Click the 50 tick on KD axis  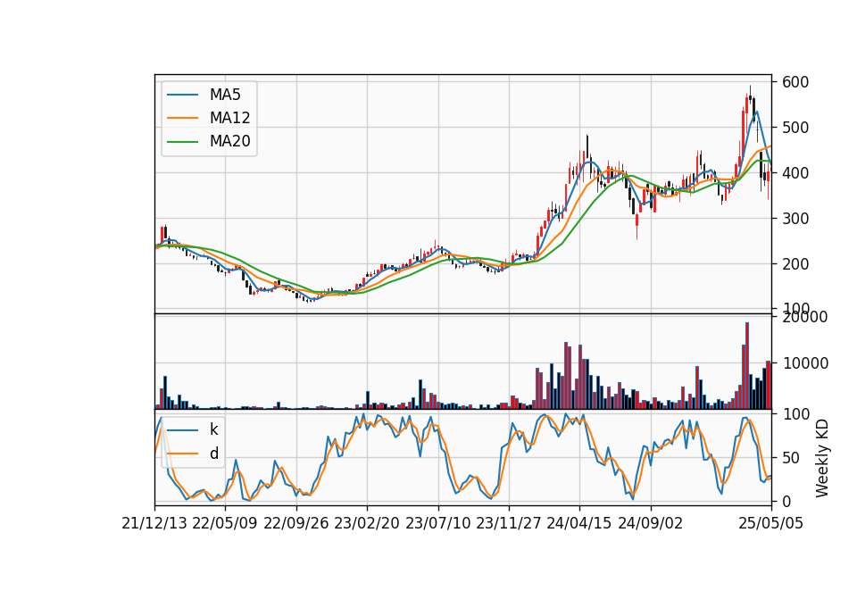coord(791,457)
